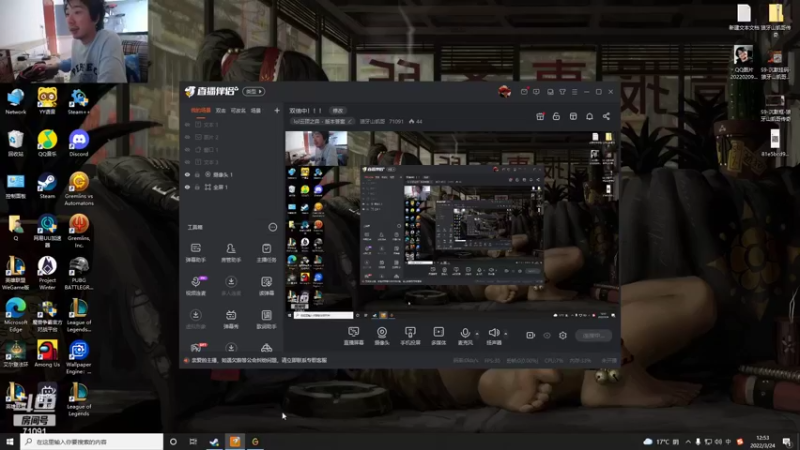Image resolution: width=800 pixels, height=450 pixels.
Task: Open the Wallpaper Engine desktop shortcut
Action: 79,358
